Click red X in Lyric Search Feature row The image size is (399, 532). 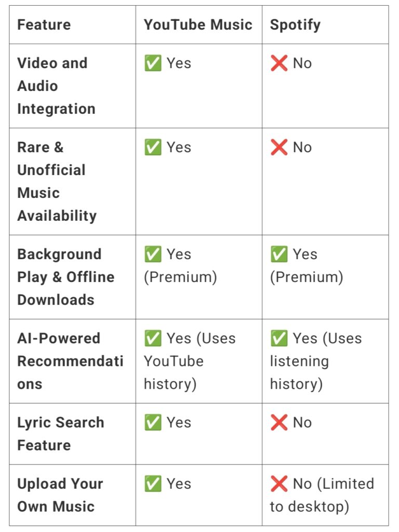click(x=279, y=422)
